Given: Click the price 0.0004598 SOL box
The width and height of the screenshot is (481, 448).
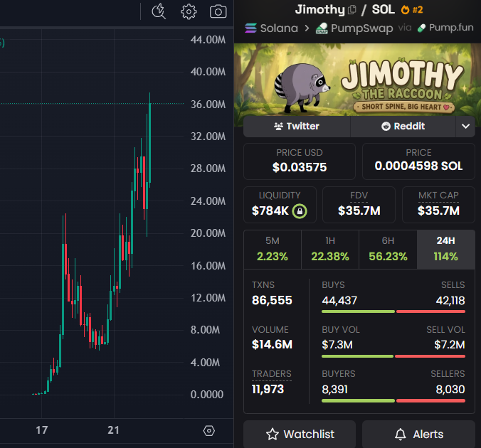Looking at the screenshot, I should point(418,161).
